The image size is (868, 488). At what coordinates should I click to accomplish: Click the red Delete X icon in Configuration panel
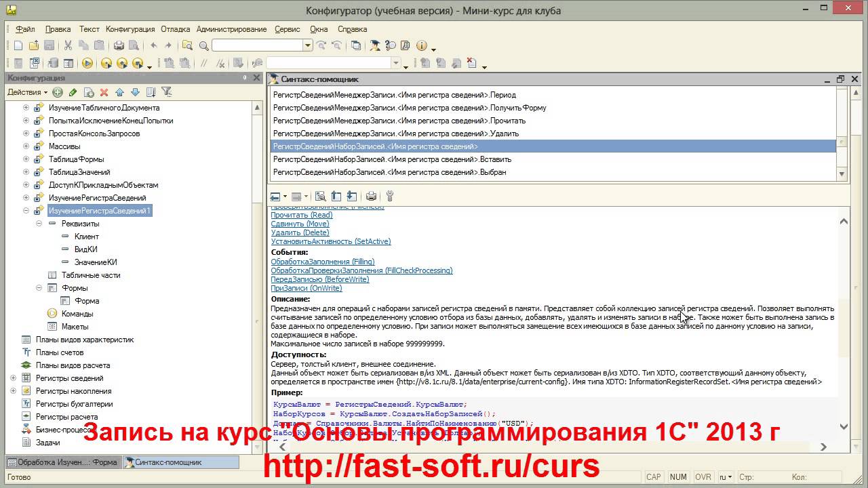tap(104, 92)
